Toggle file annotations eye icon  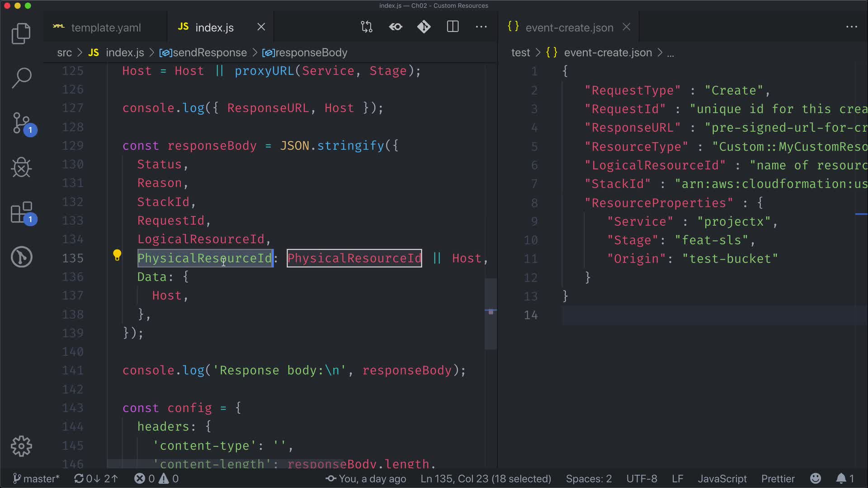(396, 27)
